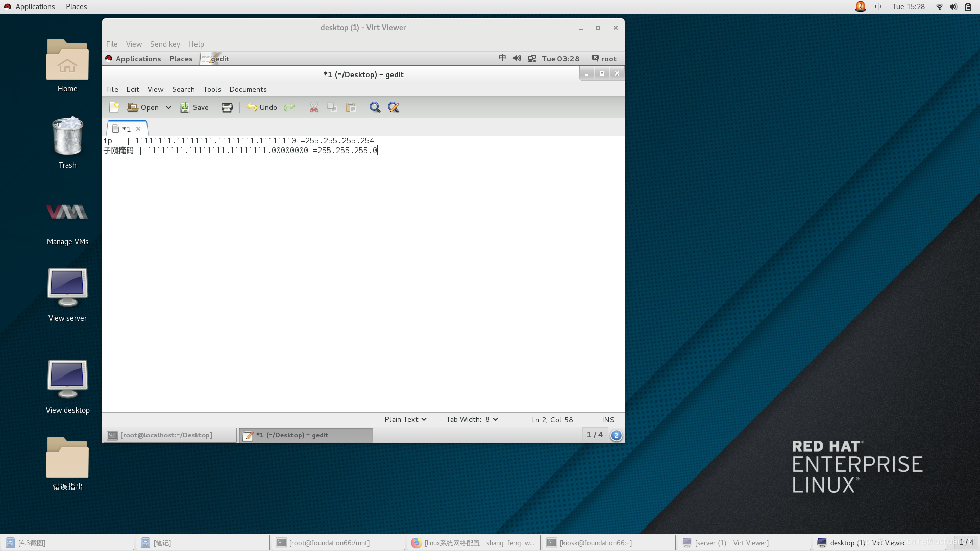The height and width of the screenshot is (551, 980).
Task: Open Virt Viewer Help menu
Action: (x=196, y=44)
